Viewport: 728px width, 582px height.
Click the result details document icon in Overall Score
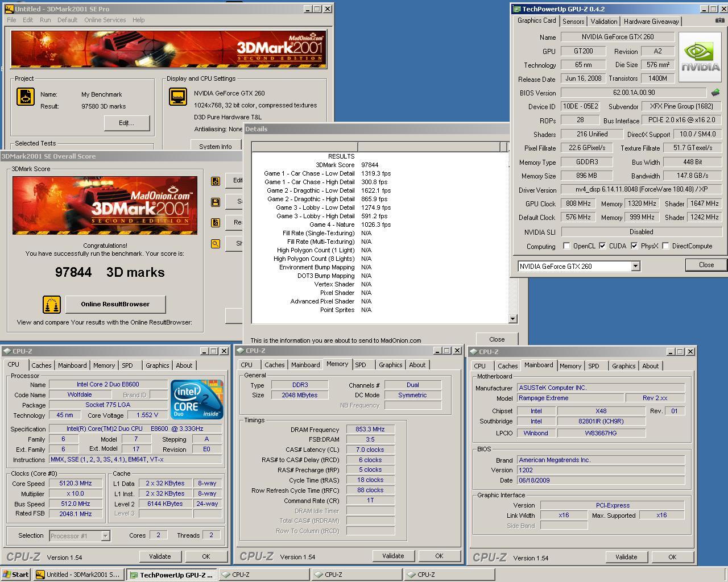[x=216, y=223]
